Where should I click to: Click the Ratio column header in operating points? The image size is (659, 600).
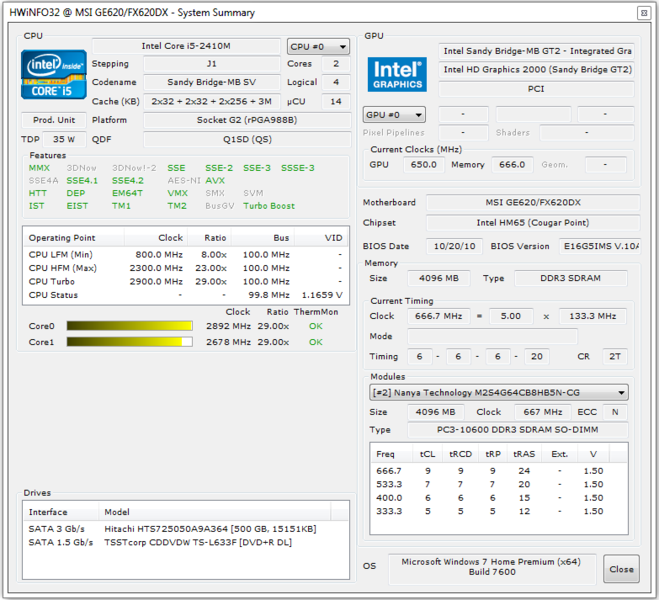point(209,238)
